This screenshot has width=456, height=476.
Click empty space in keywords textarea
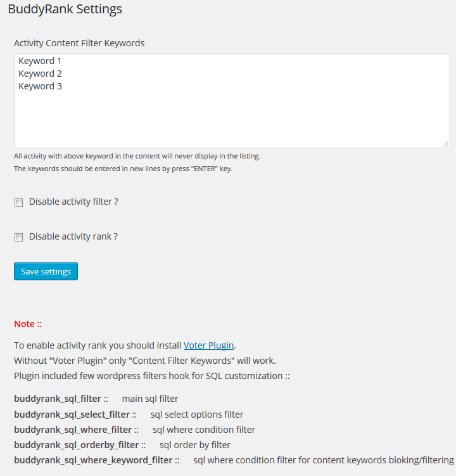click(x=232, y=120)
